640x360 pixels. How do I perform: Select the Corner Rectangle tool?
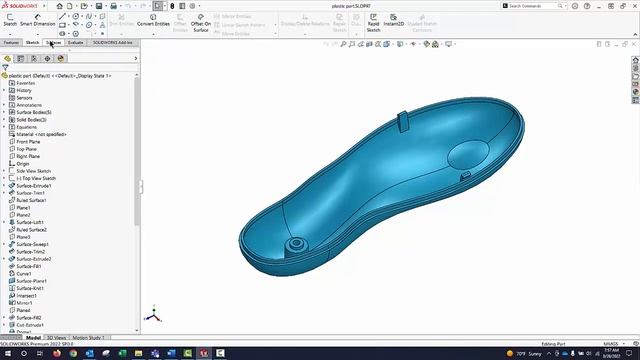(62, 25)
